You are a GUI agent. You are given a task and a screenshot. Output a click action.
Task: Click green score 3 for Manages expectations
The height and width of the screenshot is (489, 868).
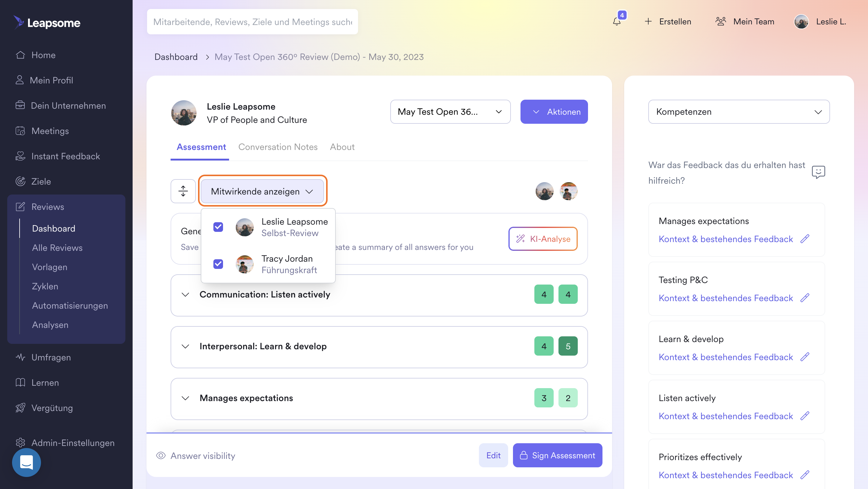543,398
